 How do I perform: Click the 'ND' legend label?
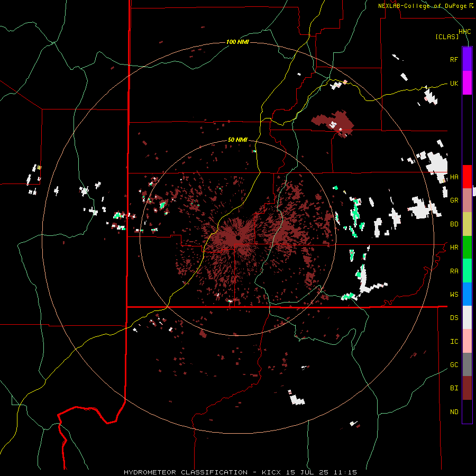pyautogui.click(x=454, y=411)
